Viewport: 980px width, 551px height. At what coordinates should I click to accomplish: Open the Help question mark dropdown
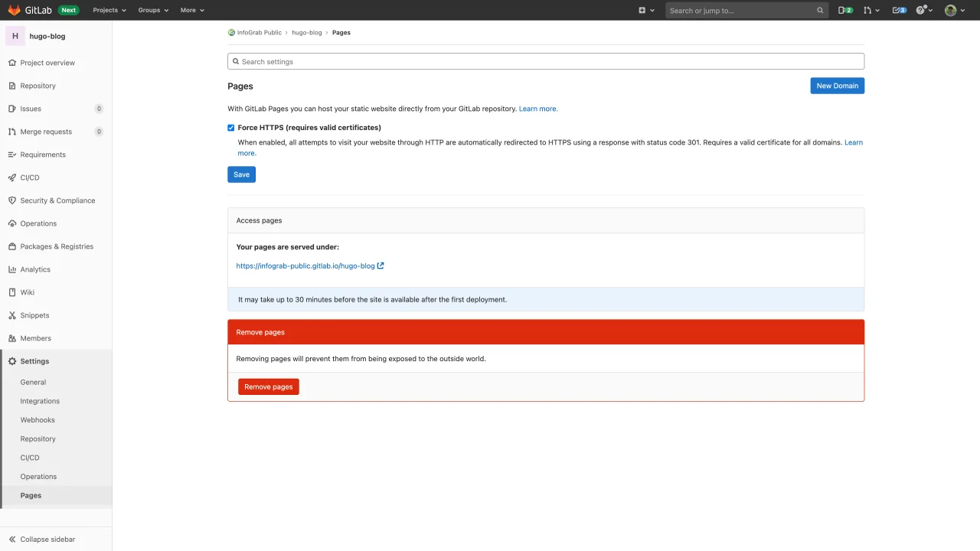[924, 10]
